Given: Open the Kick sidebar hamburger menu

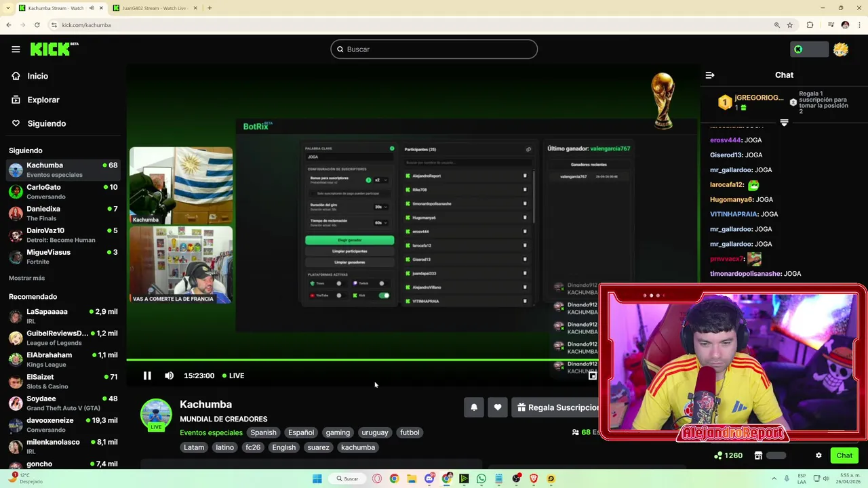Looking at the screenshot, I should point(16,49).
